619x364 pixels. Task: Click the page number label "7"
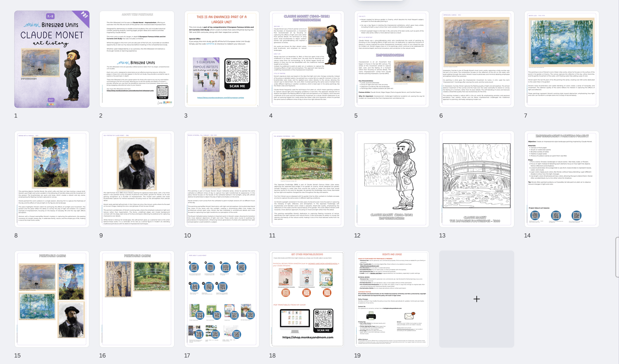pyautogui.click(x=526, y=116)
